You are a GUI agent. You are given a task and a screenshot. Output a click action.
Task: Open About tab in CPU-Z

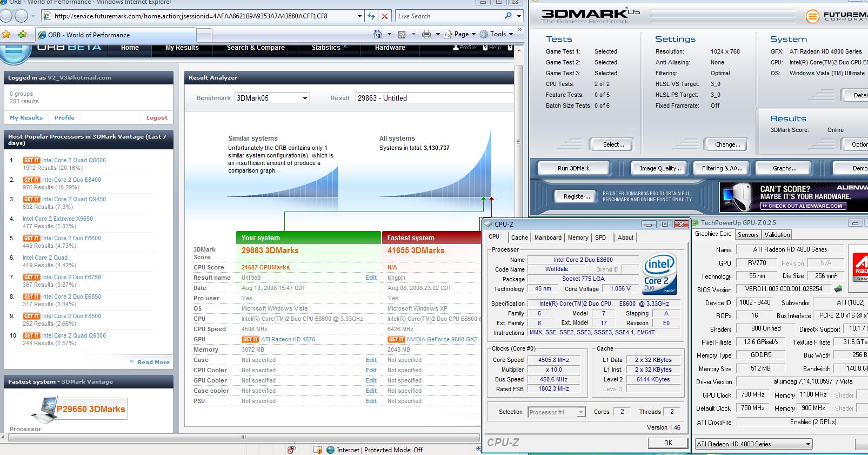pyautogui.click(x=625, y=238)
